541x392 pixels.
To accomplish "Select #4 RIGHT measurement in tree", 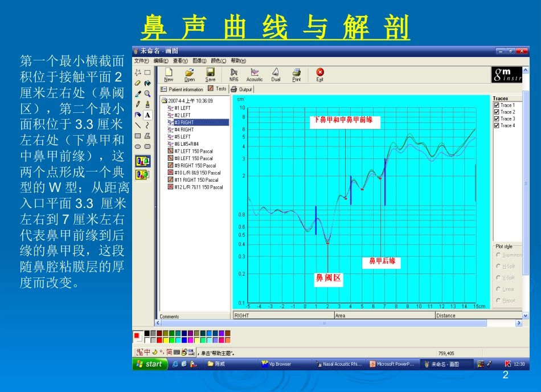I will click(184, 129).
